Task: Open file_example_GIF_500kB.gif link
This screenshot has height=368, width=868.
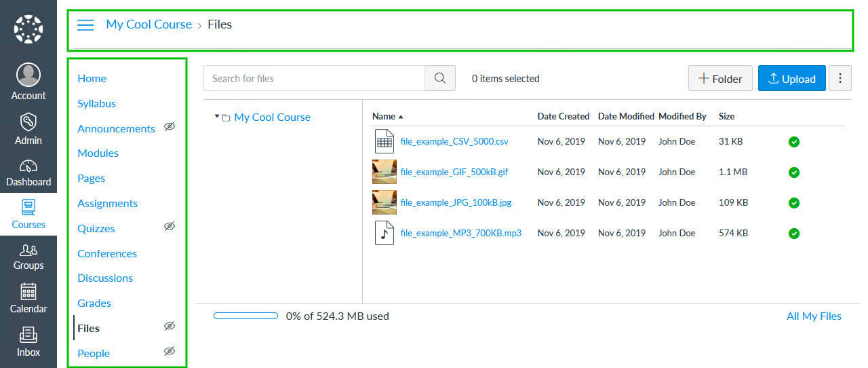Action: (x=454, y=172)
